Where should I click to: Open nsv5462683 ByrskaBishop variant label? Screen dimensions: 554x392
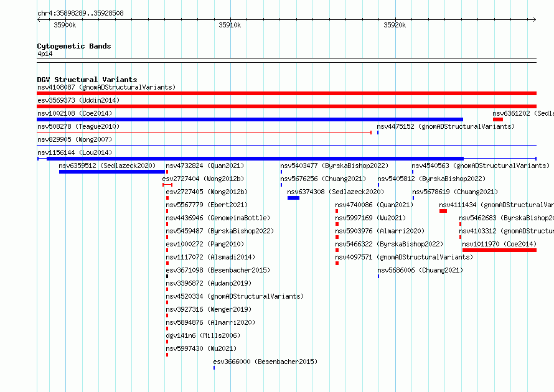tap(506, 218)
